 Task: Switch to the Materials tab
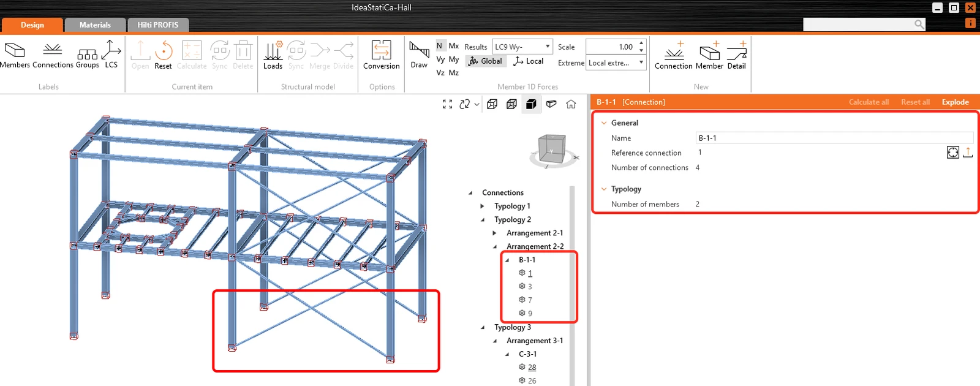point(95,25)
